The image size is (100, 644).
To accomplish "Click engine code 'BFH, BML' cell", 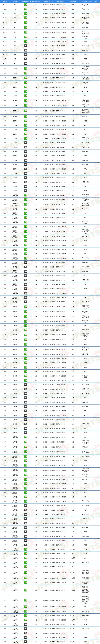I will pos(85,380).
